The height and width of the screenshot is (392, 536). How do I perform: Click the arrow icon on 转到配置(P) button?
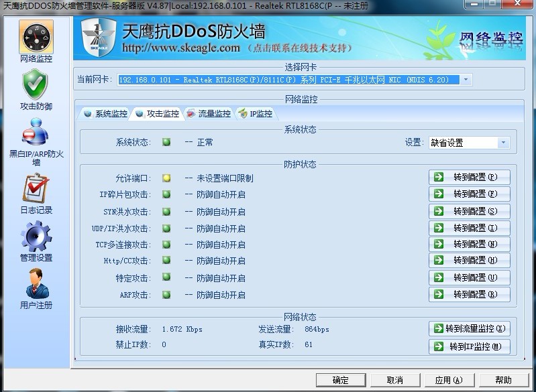[x=439, y=177]
